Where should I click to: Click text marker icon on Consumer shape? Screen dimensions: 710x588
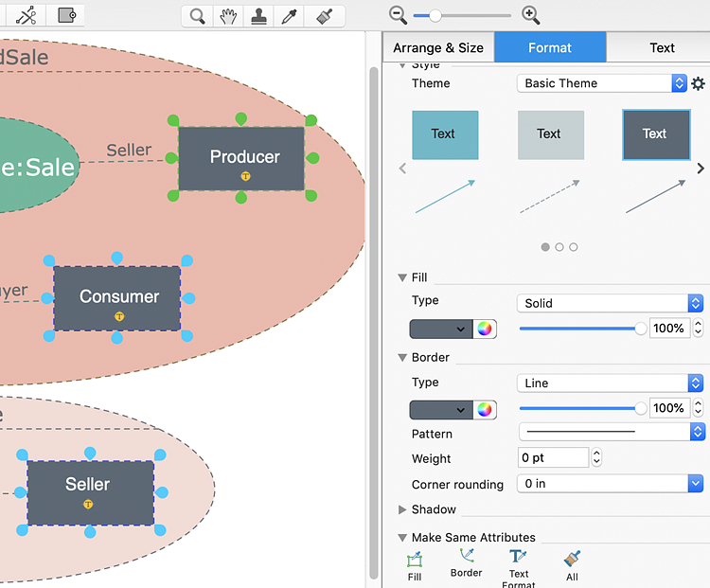pyautogui.click(x=119, y=316)
